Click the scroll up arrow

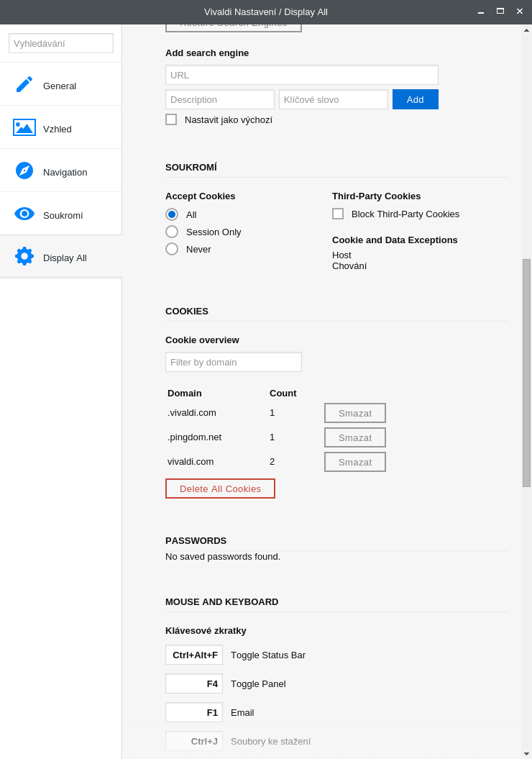pos(526,30)
